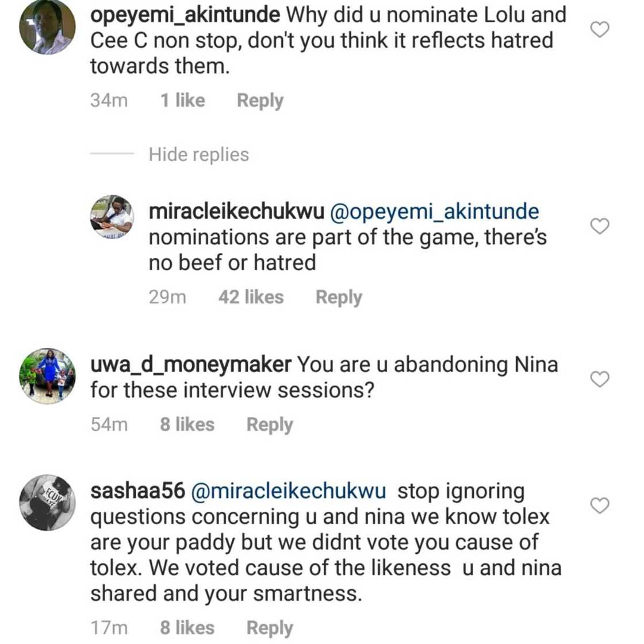Click the 34m timestamp on the first comment
This screenshot has width=644, height=644.
point(109,100)
